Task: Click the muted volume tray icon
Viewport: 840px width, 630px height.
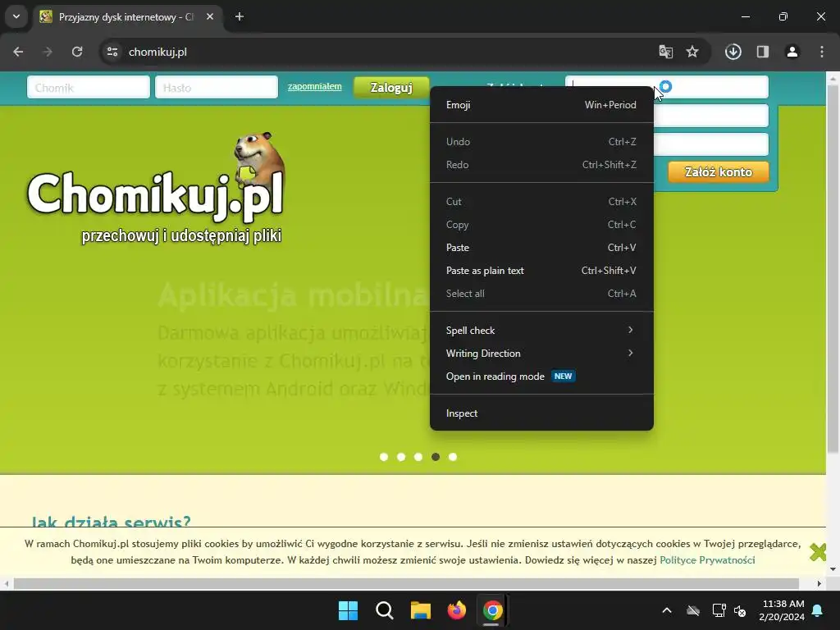Action: click(x=741, y=610)
